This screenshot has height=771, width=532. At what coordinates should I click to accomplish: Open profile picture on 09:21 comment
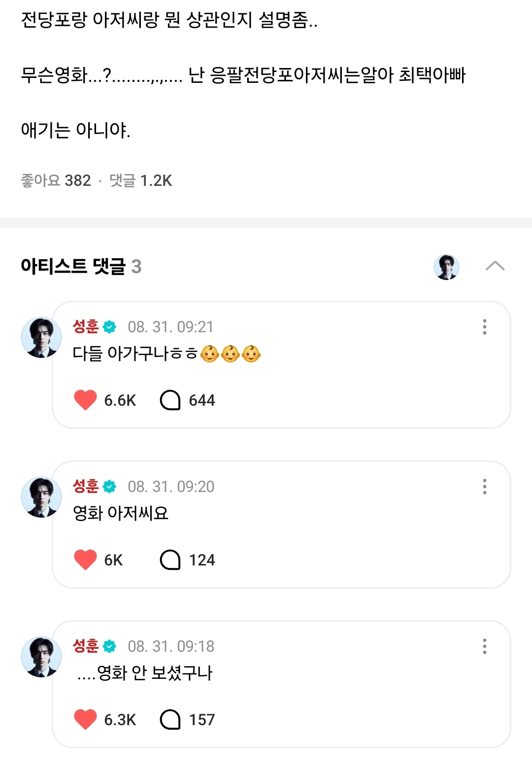41,337
